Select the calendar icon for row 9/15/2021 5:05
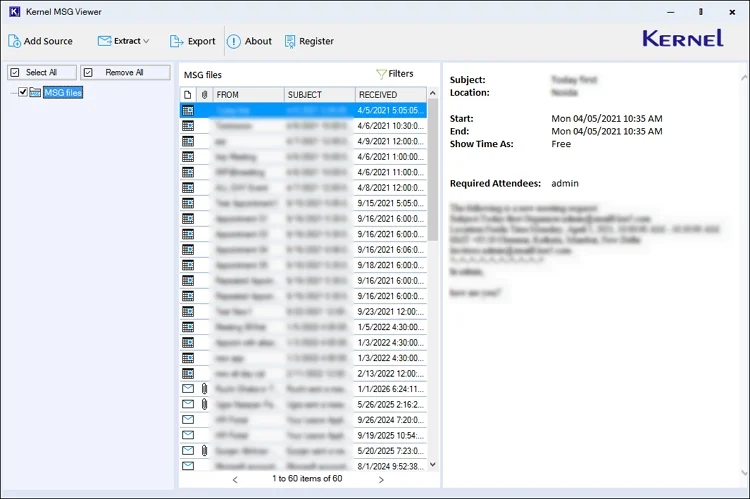This screenshot has width=750, height=499. point(188,203)
